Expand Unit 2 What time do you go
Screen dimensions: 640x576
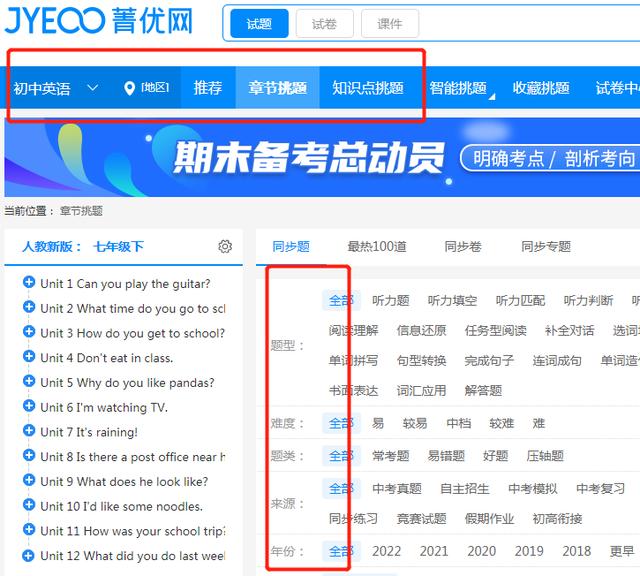click(x=29, y=307)
